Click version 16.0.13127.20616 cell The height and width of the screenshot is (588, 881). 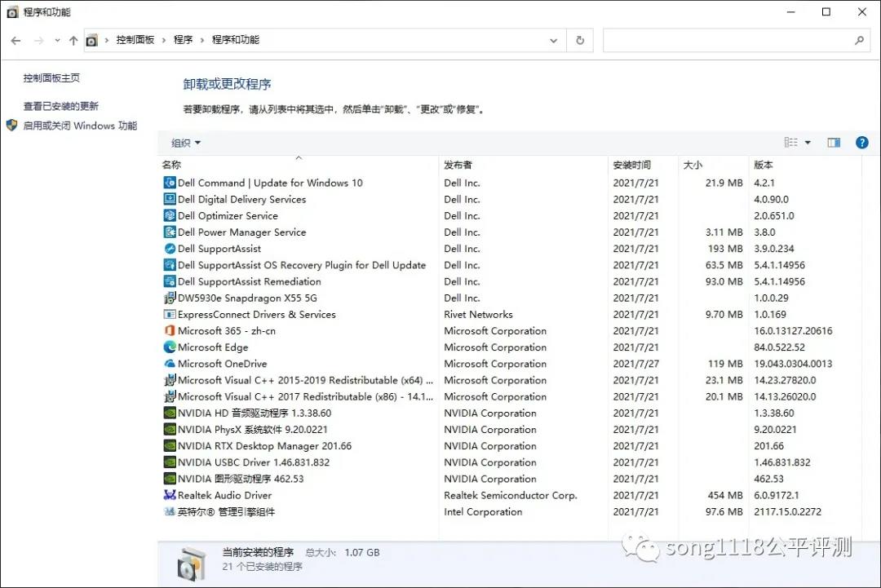point(793,331)
